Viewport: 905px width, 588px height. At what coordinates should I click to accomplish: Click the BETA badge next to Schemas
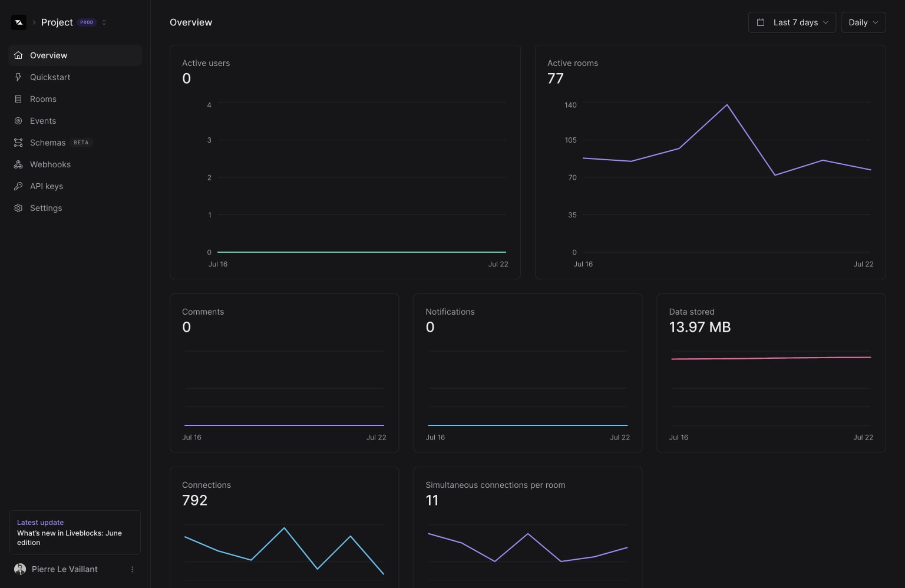81,143
